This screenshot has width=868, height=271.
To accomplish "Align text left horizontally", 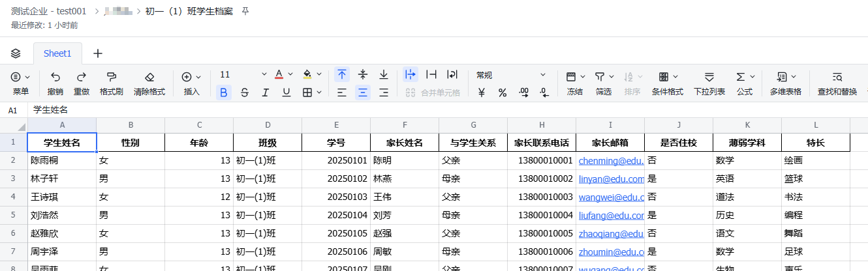I will pos(342,93).
